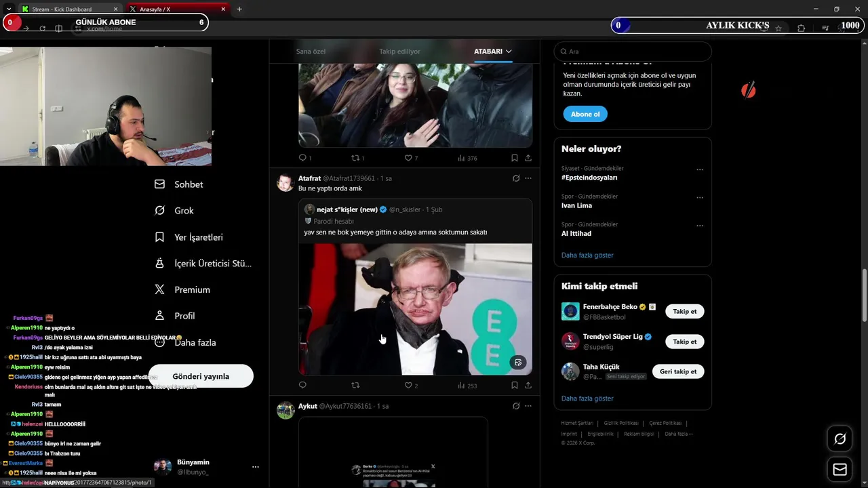Open account menu next to Bünyamin
The width and height of the screenshot is (868, 488).
coord(256,467)
